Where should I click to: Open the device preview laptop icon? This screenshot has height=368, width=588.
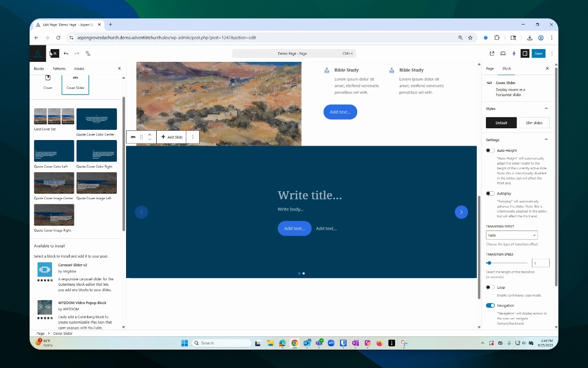(x=503, y=54)
